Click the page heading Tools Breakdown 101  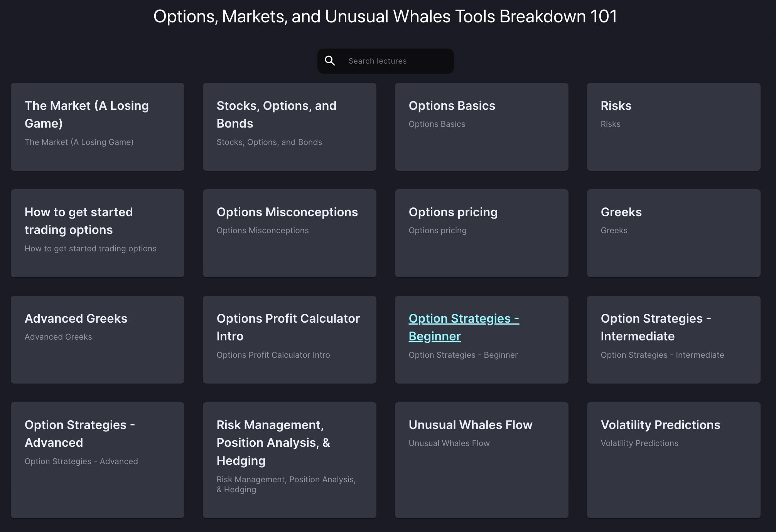point(536,16)
